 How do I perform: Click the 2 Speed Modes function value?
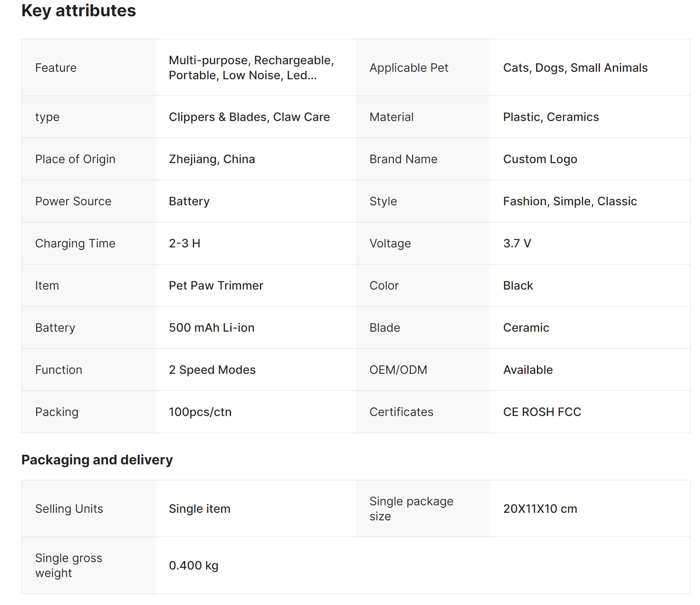[212, 370]
